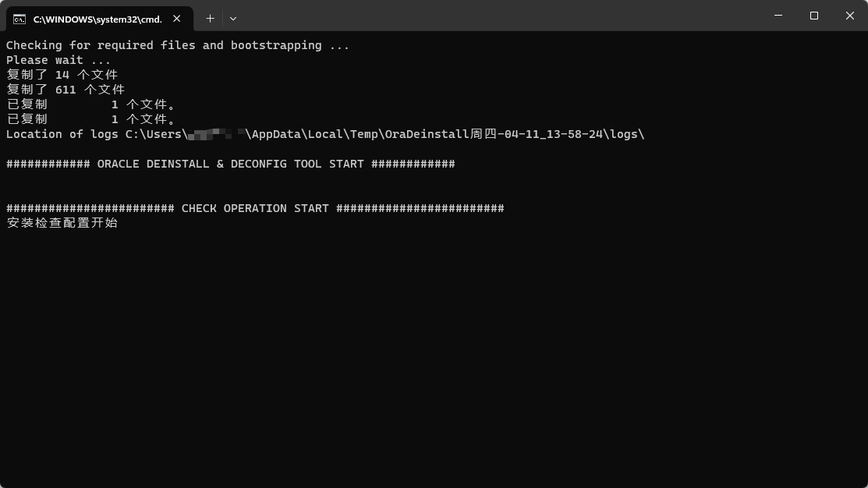
Task: Close the terminal window
Action: [850, 16]
